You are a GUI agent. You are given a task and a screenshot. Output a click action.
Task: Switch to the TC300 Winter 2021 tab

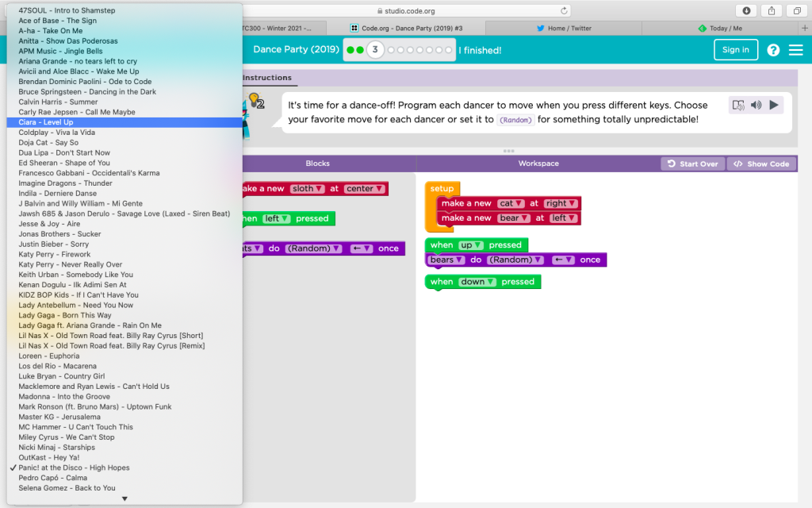pyautogui.click(x=284, y=28)
